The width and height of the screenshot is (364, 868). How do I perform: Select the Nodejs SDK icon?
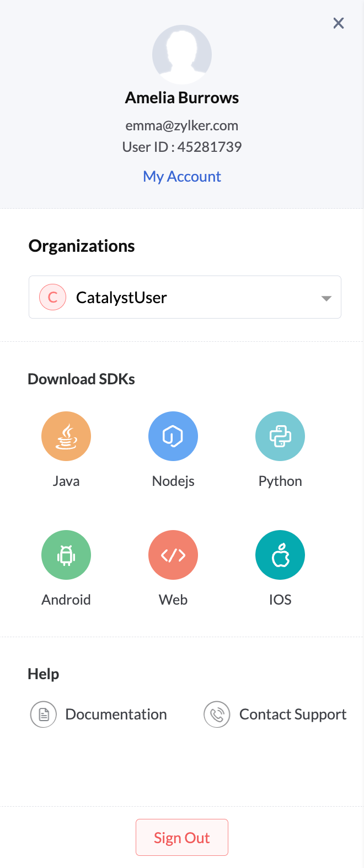(x=173, y=436)
